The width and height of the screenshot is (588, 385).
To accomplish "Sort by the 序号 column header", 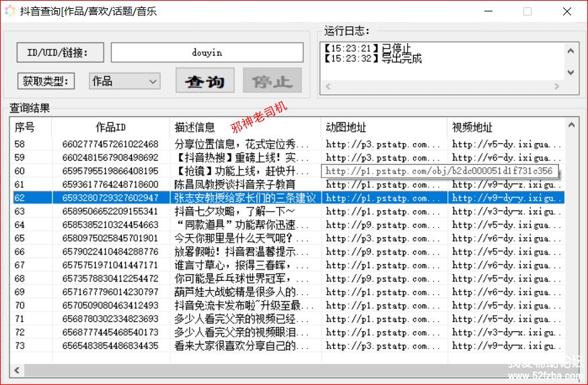I will pos(32,128).
